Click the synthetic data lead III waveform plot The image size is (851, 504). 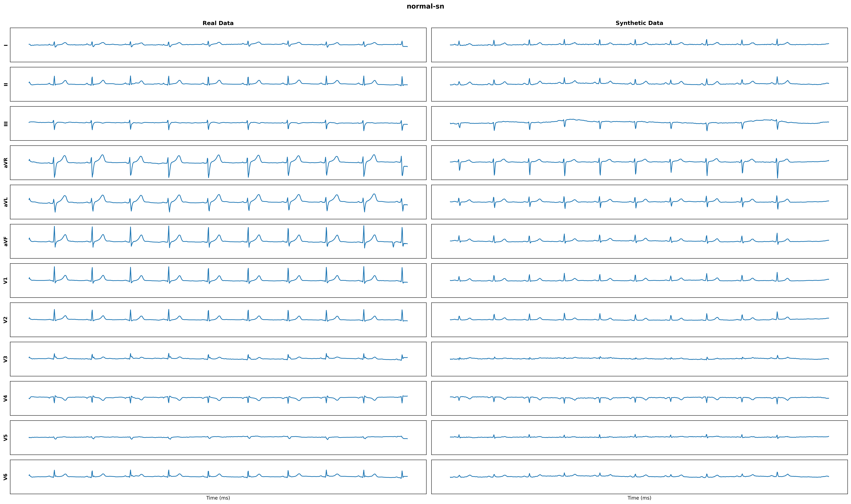tap(639, 124)
